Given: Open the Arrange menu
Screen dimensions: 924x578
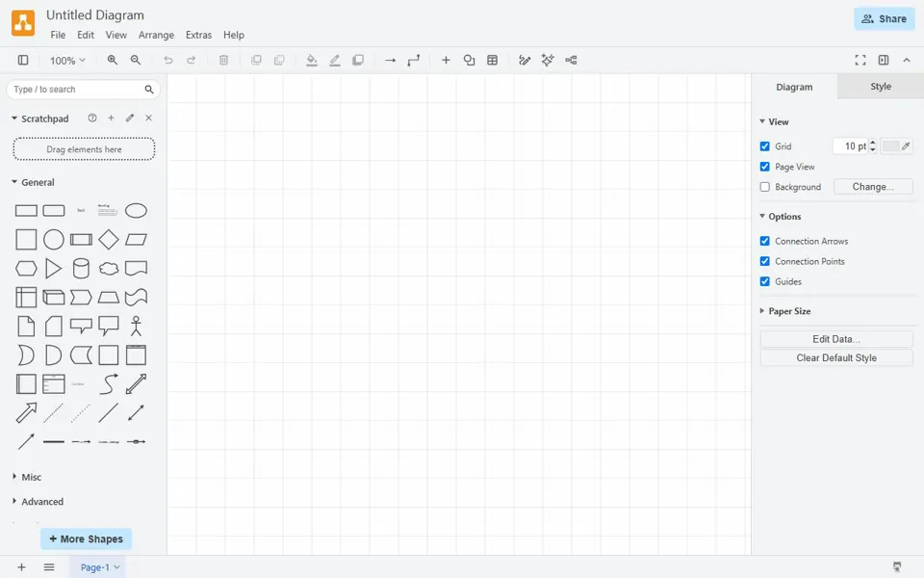Looking at the screenshot, I should click(x=156, y=35).
